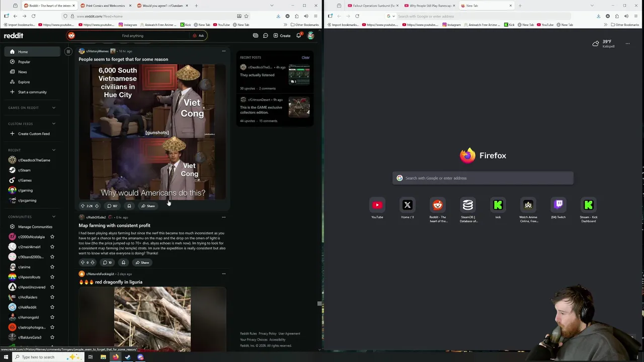Collapse the Recent section
Image resolution: width=644 pixels, height=362 pixels.
(54, 150)
